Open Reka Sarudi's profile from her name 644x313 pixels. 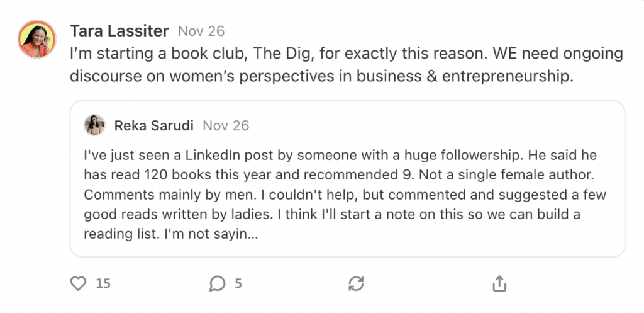(x=153, y=126)
